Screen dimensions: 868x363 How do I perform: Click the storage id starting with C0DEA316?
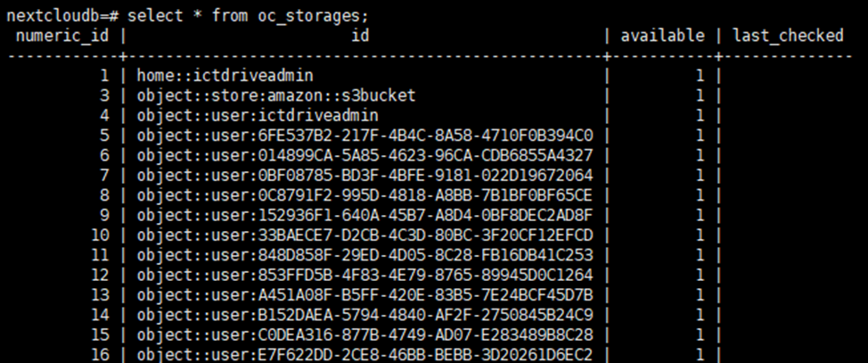click(x=371, y=333)
